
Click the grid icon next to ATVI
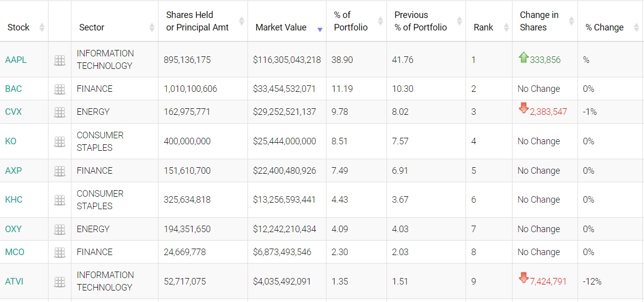(59, 282)
